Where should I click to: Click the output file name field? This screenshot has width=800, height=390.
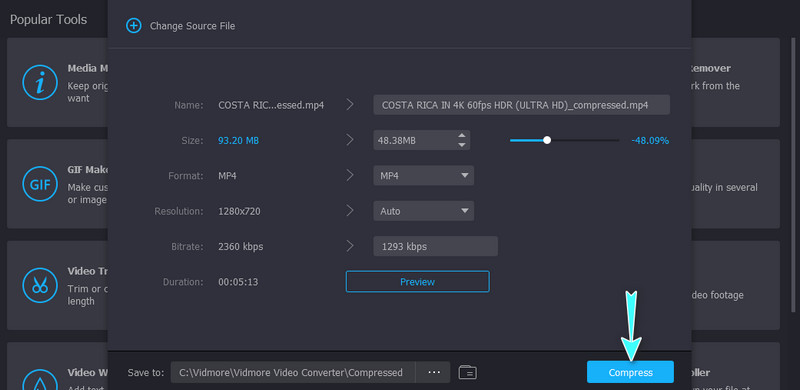pos(521,105)
